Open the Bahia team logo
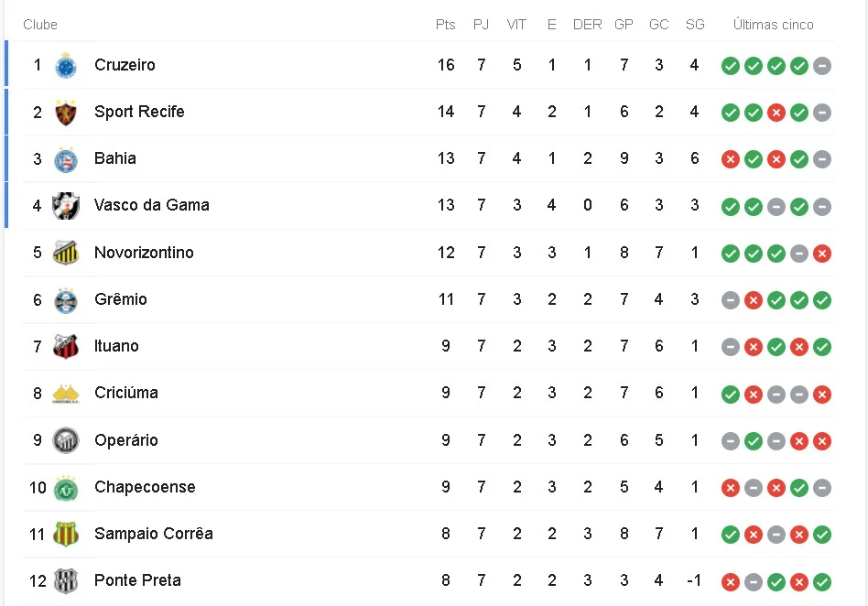Screen dimensions: 868x606 point(66,159)
